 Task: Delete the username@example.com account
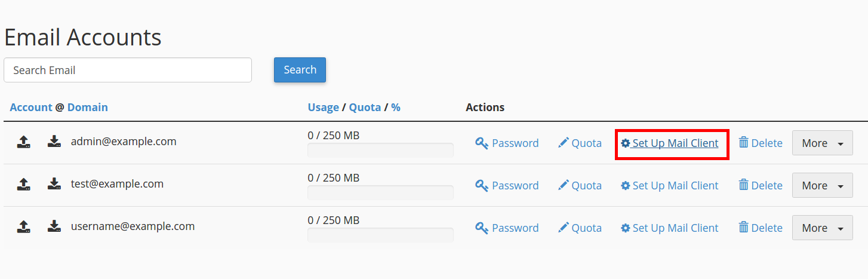click(x=761, y=228)
